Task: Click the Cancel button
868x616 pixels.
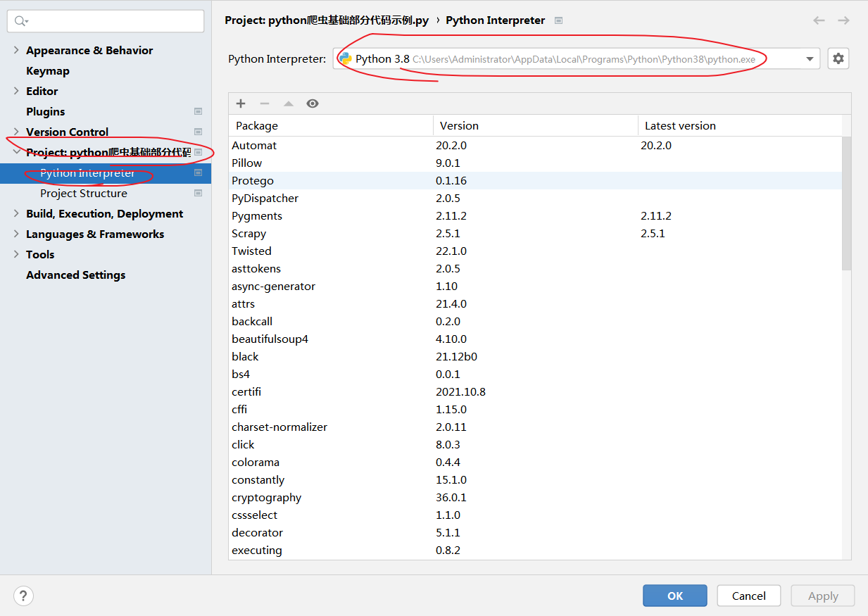Action: coord(748,596)
